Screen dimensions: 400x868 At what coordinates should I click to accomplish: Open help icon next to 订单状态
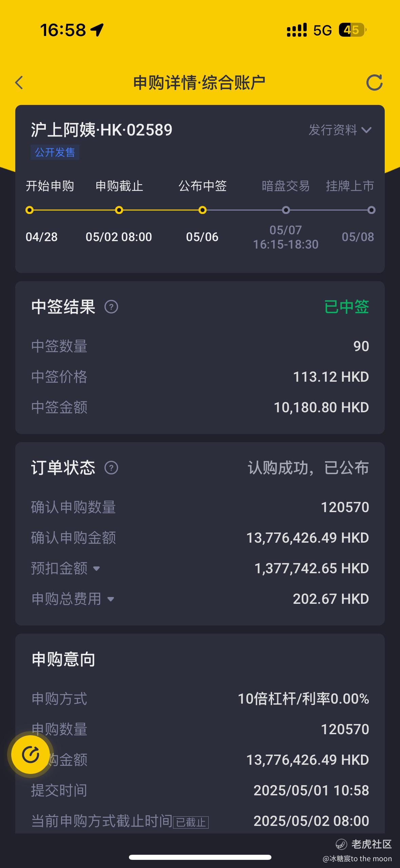111,468
